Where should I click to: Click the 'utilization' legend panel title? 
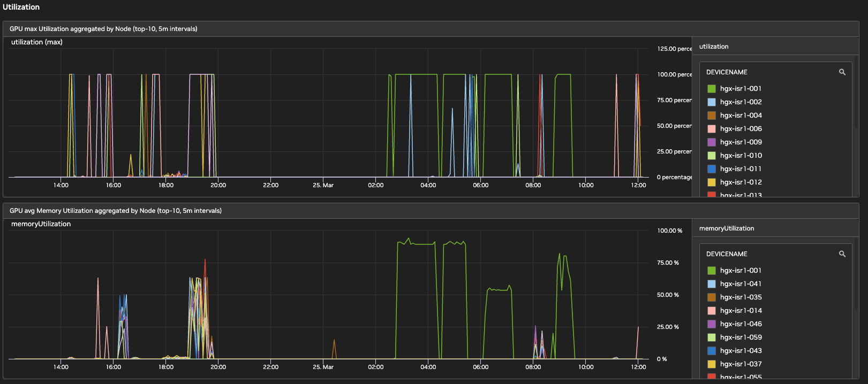714,47
